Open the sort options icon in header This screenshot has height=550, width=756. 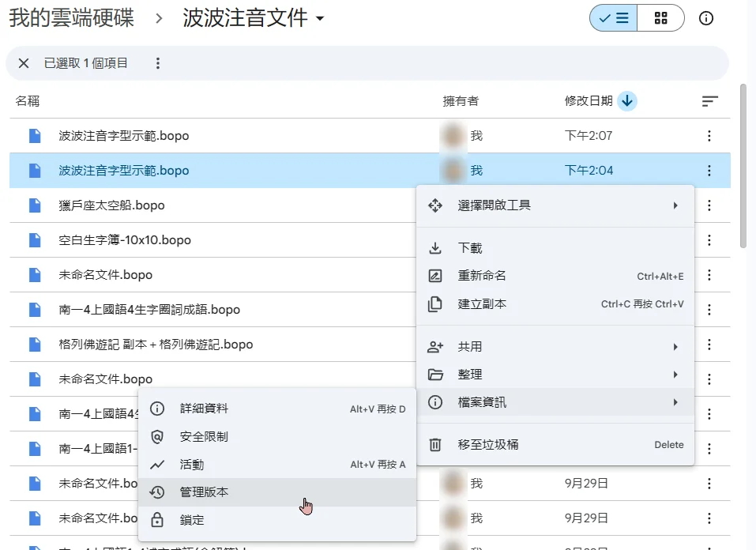(x=709, y=101)
